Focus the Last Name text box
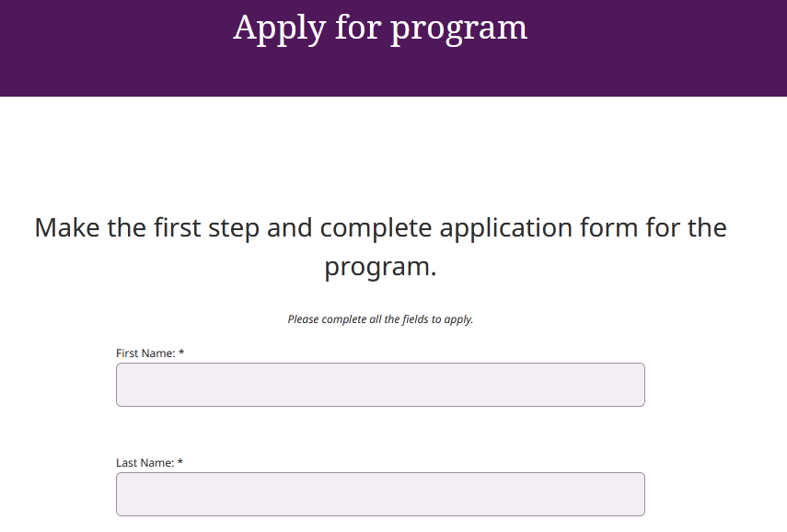The height and width of the screenshot is (532, 787). pyautogui.click(x=380, y=494)
